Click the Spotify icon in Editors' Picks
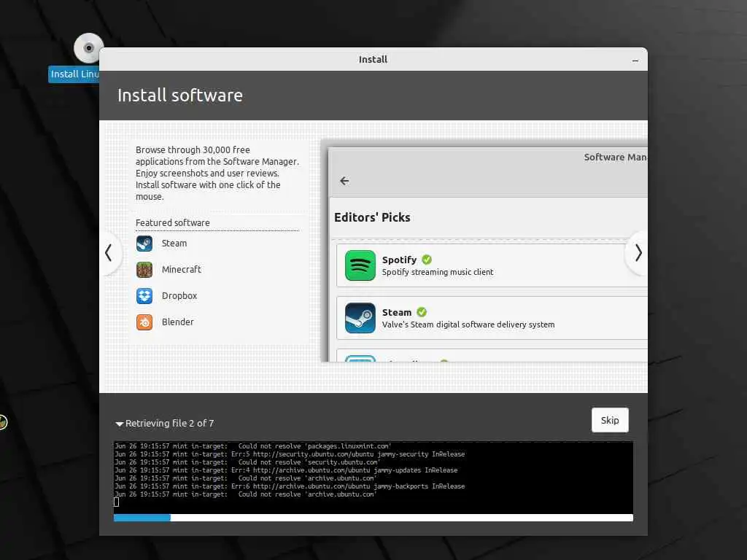The width and height of the screenshot is (747, 560). (x=360, y=265)
